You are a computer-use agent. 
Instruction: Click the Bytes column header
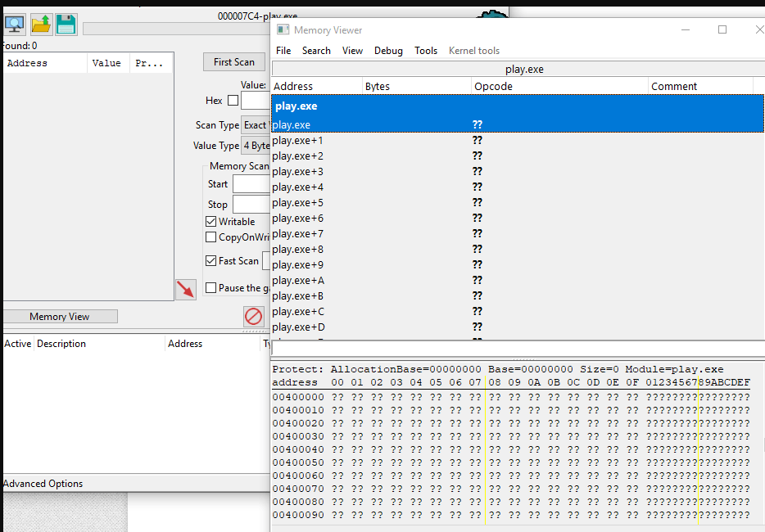tap(417, 86)
